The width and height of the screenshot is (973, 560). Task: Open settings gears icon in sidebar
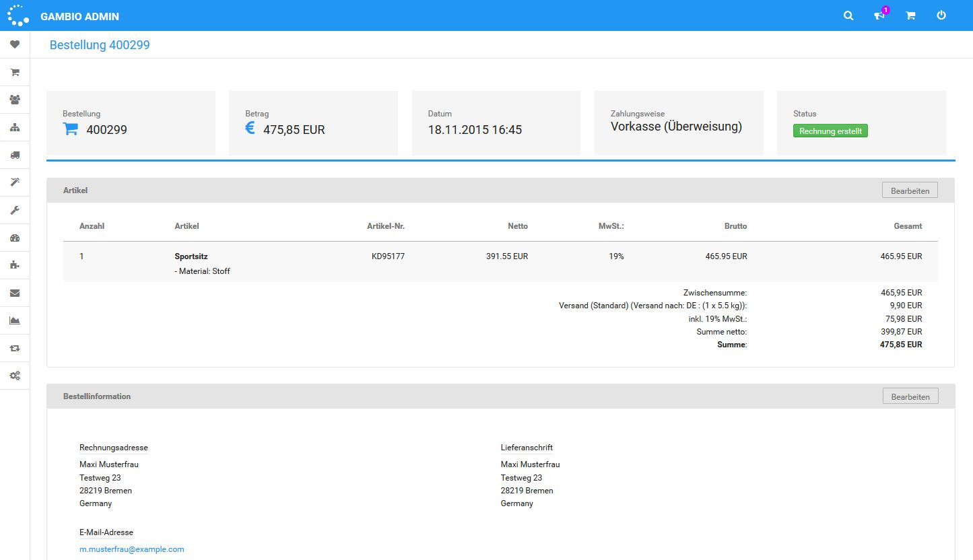pyautogui.click(x=15, y=376)
